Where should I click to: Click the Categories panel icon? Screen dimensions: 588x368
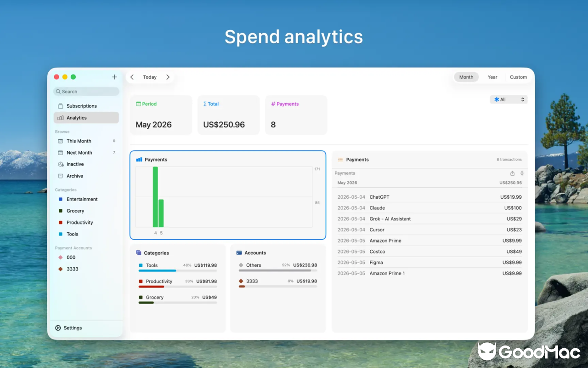139,253
